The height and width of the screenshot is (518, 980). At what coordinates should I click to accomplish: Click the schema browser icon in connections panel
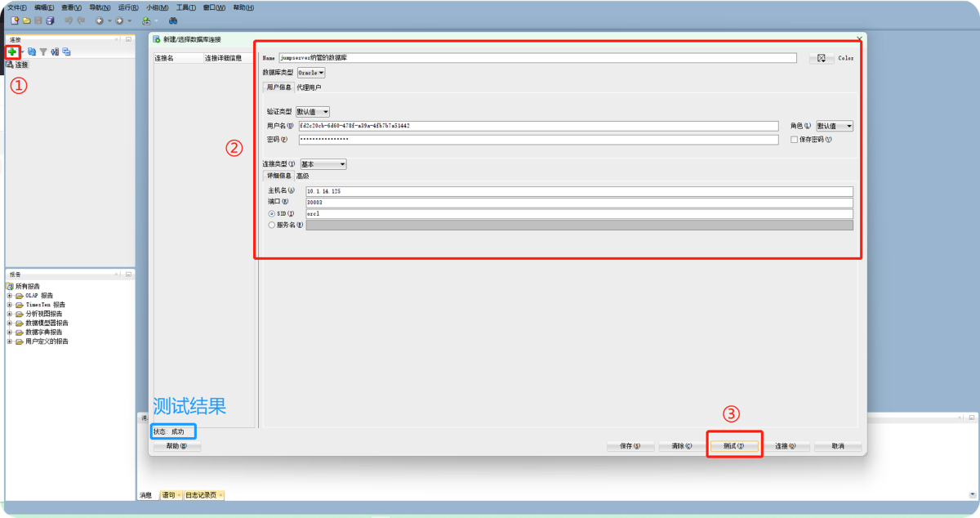(55, 51)
